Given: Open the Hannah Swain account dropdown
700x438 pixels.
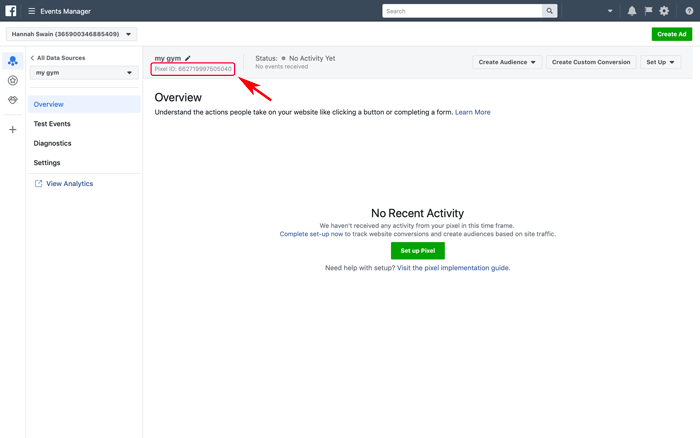Looking at the screenshot, I should tap(71, 34).
